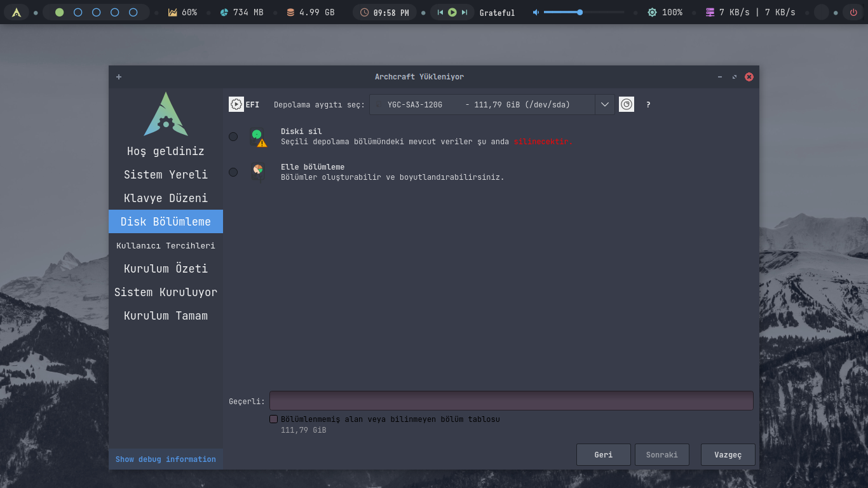Go to Klavye Düzeni step
The width and height of the screenshot is (868, 488).
click(166, 198)
